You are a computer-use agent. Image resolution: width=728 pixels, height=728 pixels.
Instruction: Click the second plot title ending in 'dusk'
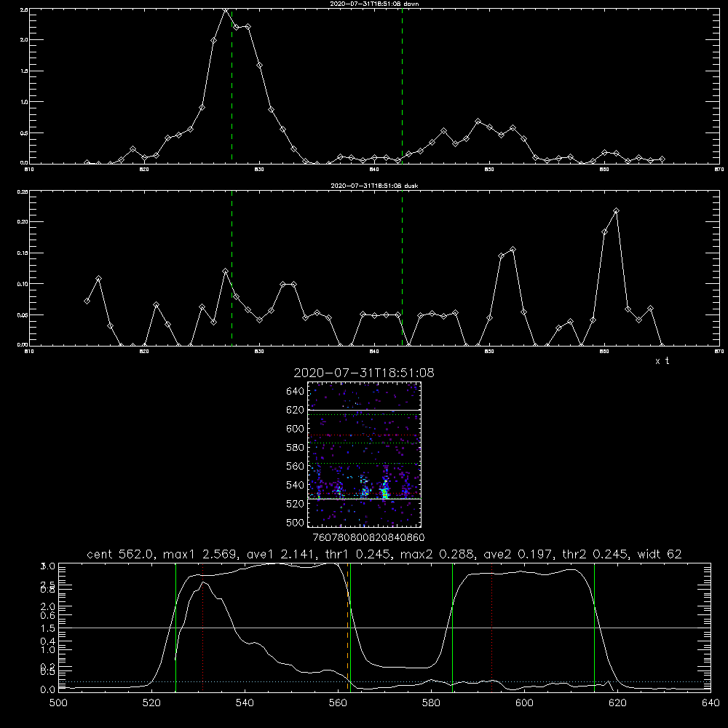pyautogui.click(x=374, y=186)
